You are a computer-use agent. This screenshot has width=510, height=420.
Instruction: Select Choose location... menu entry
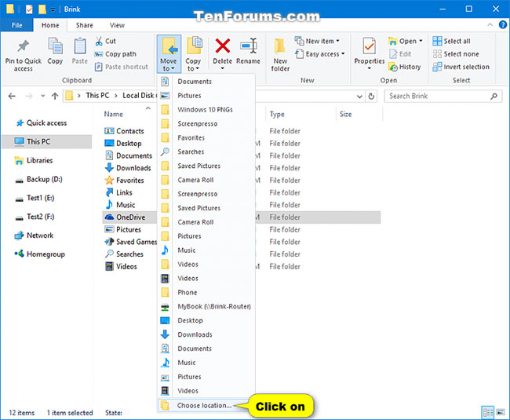point(204,405)
